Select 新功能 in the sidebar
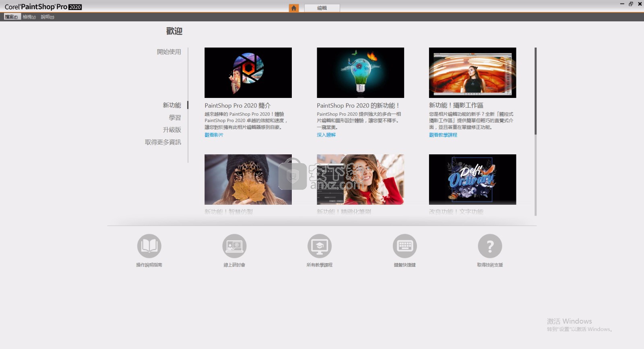The height and width of the screenshot is (349, 644). tap(172, 105)
